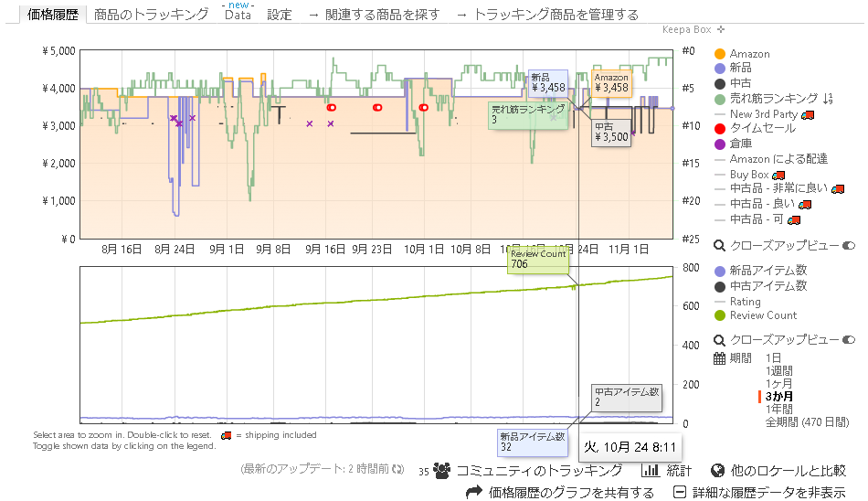The image size is (868, 501).
Task: Click the sort arrows icon beside 売れ筋ランキング
Action: pyautogui.click(x=828, y=99)
